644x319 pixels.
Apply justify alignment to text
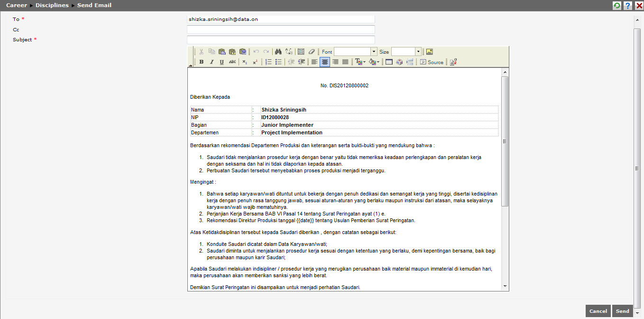click(345, 62)
